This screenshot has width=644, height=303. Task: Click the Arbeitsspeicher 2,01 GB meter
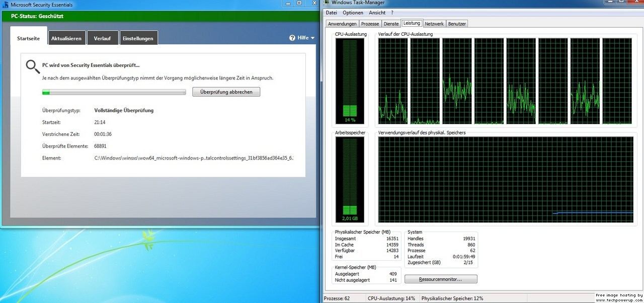350,180
